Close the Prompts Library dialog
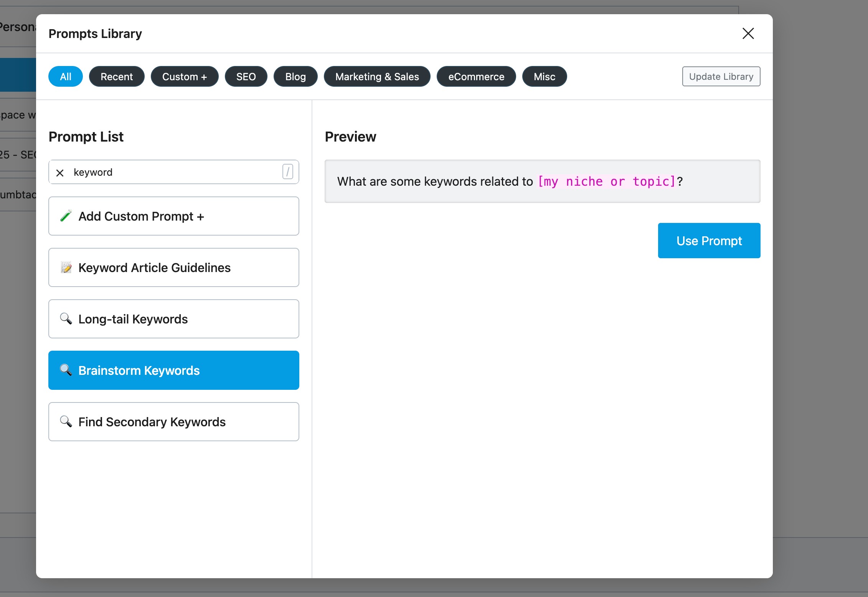Image resolution: width=868 pixels, height=597 pixels. click(748, 33)
